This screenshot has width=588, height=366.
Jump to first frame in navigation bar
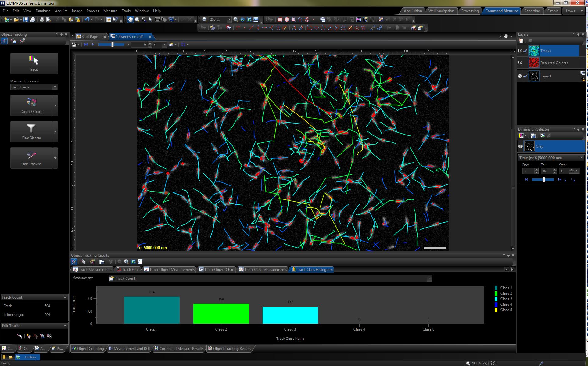tap(86, 45)
